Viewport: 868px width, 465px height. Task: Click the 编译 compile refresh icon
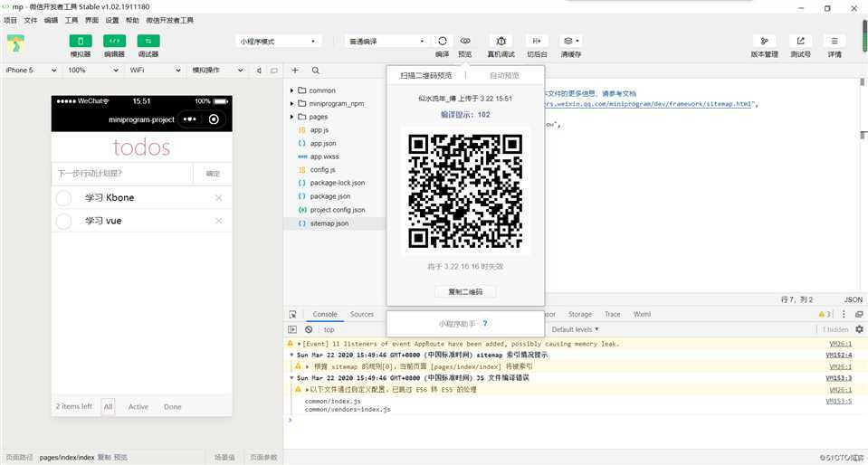point(443,41)
